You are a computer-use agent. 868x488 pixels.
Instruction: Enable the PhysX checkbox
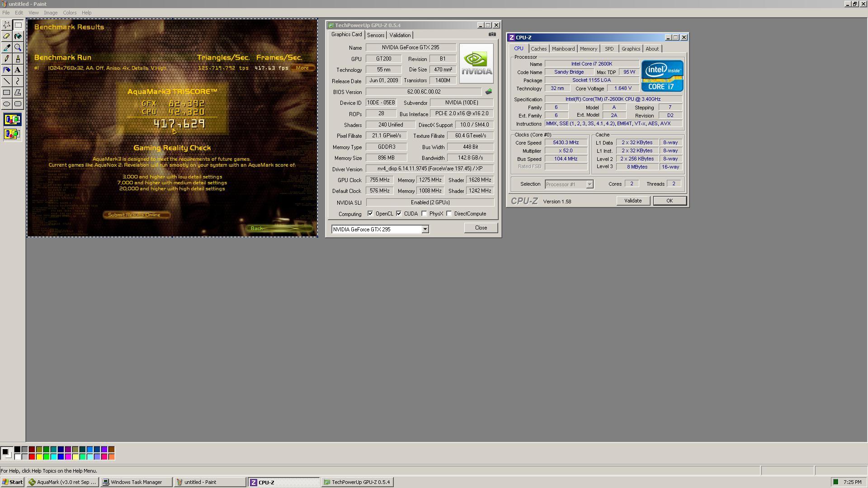click(x=424, y=214)
